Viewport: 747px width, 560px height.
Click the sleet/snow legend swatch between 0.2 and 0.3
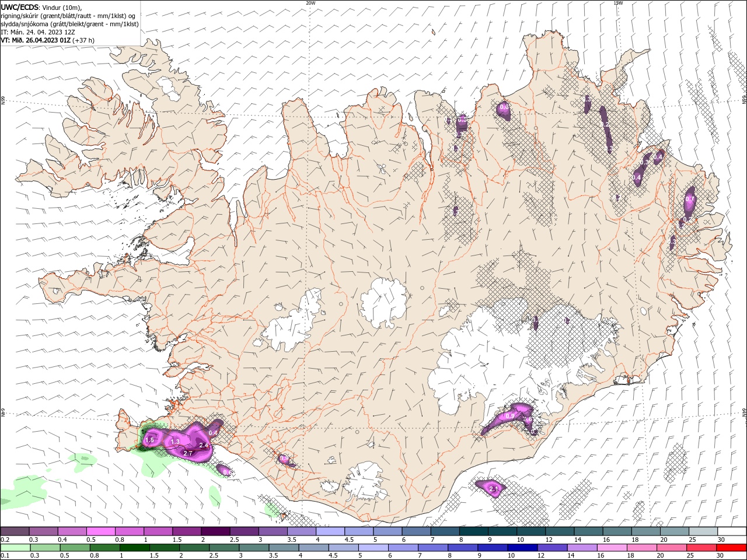(15, 531)
